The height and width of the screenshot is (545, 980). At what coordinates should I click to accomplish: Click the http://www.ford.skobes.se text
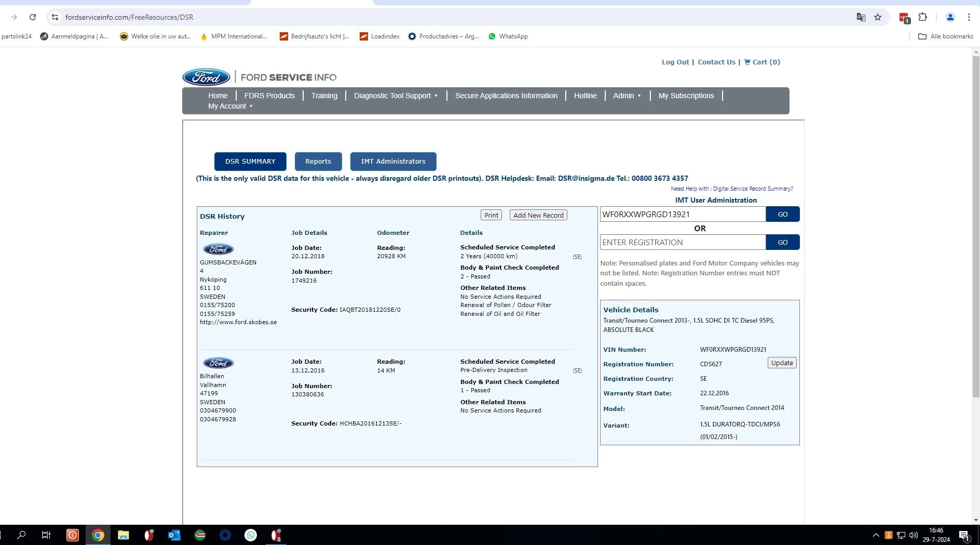[x=238, y=322]
